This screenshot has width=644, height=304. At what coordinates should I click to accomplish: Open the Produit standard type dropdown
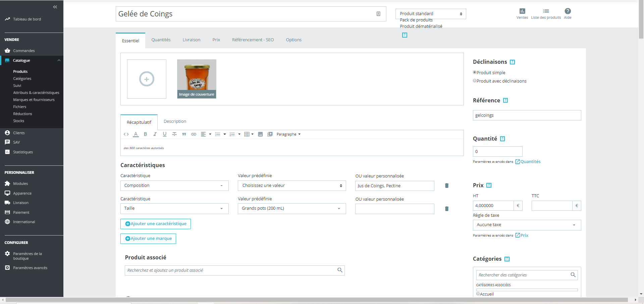[x=431, y=14]
